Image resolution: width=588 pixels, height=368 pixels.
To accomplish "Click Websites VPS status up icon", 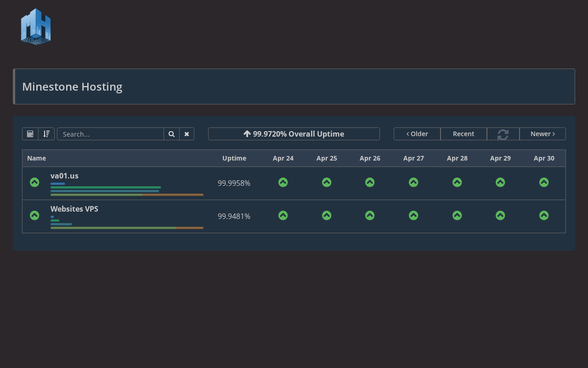I will [34, 216].
